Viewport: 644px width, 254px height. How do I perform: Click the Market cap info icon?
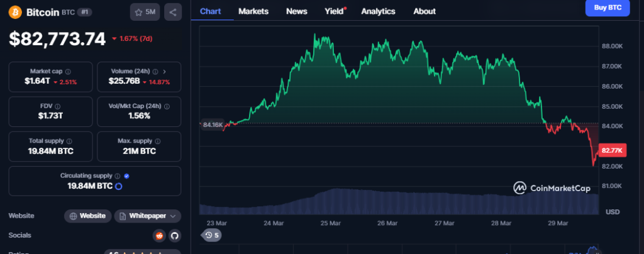coord(67,72)
